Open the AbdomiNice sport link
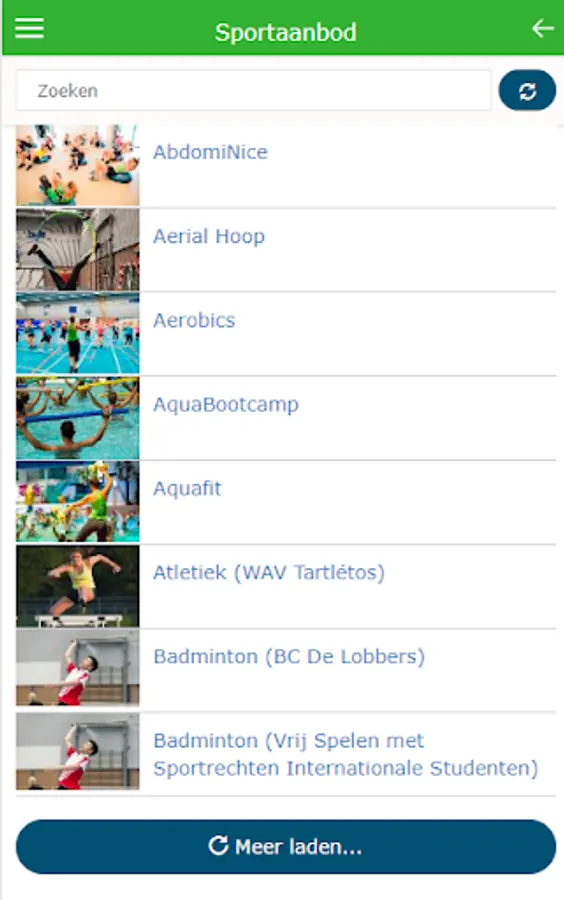The width and height of the screenshot is (564, 900). (x=210, y=152)
